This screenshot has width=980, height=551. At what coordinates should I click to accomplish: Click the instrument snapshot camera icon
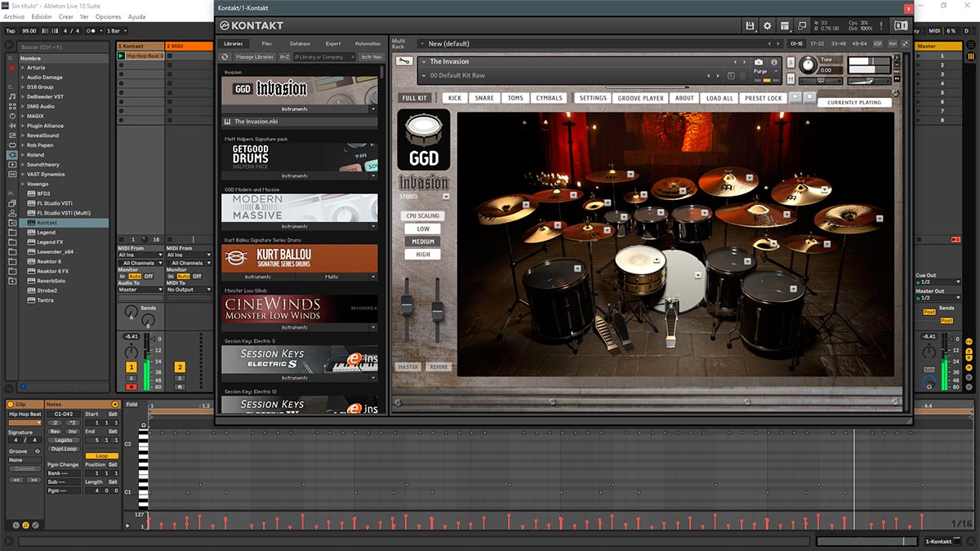(759, 62)
